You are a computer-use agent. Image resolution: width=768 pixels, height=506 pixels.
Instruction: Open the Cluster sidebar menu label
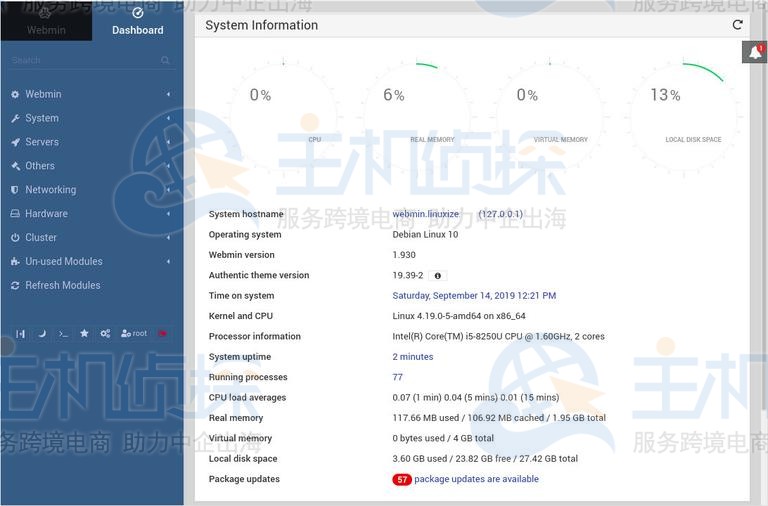click(41, 238)
